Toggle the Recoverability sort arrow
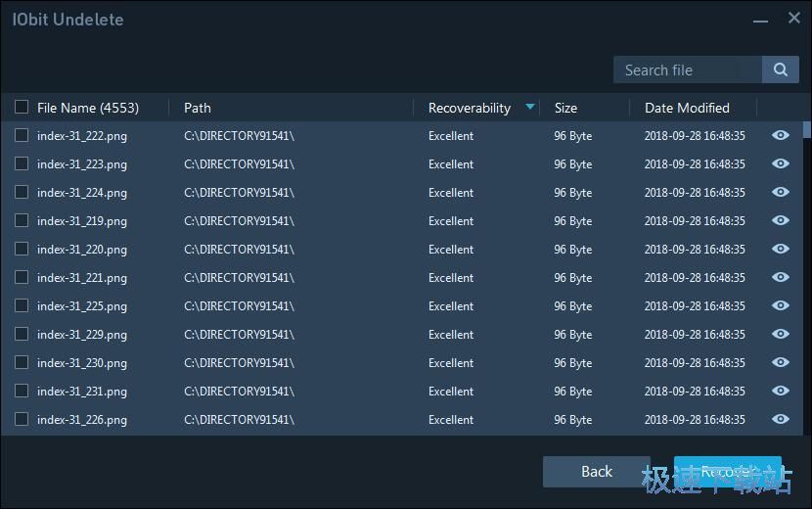The width and height of the screenshot is (812, 509). (x=530, y=107)
